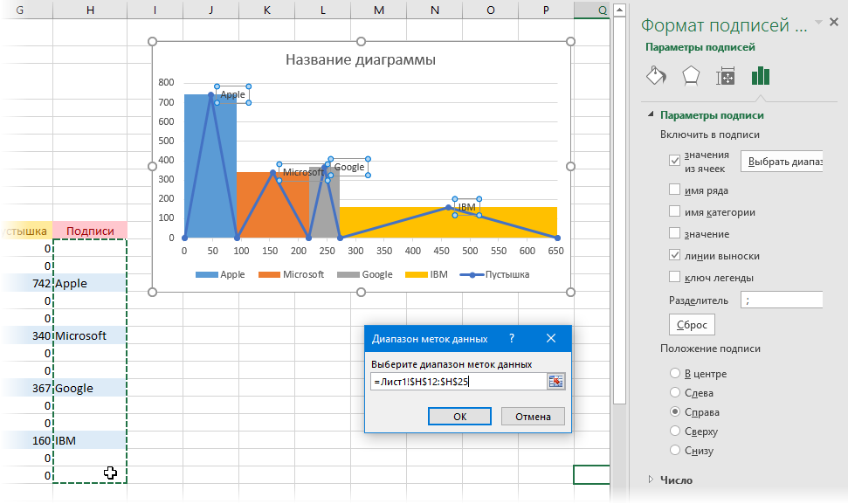The height and width of the screenshot is (504, 848).
Task: Click cell containing Google in column H
Action: (90, 388)
